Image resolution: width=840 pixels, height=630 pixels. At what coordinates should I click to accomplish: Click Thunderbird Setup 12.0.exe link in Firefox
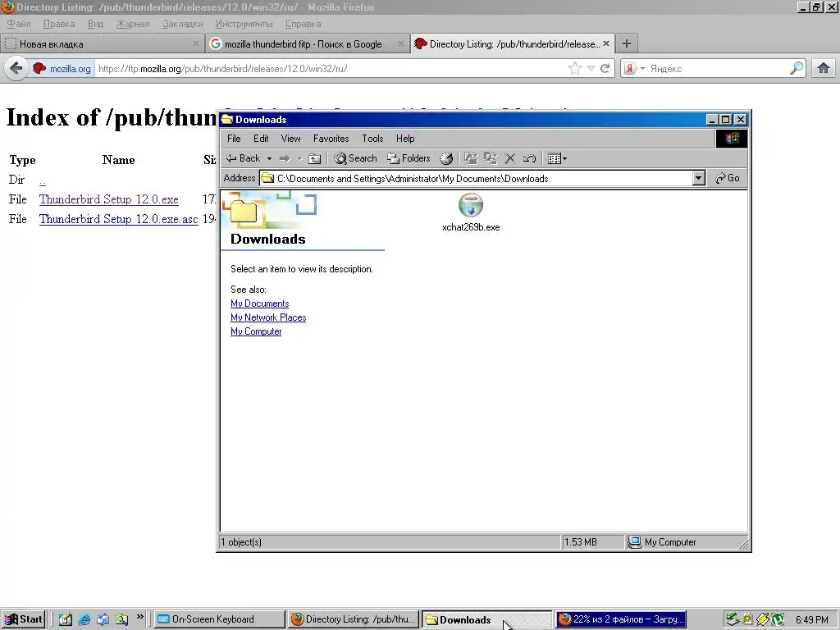(x=109, y=199)
